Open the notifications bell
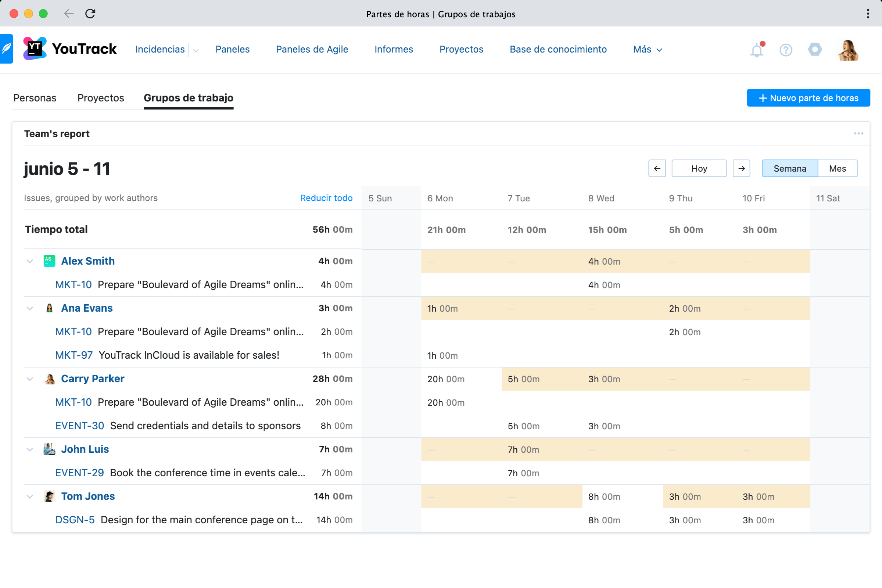 click(757, 50)
